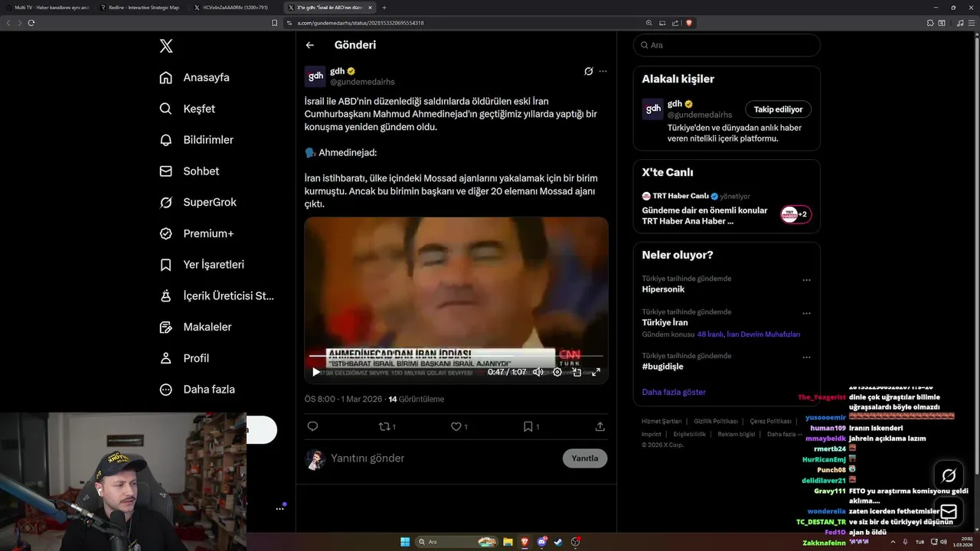This screenshot has width=980, height=551.
Task: Open Türkiye İran trend
Action: [665, 322]
